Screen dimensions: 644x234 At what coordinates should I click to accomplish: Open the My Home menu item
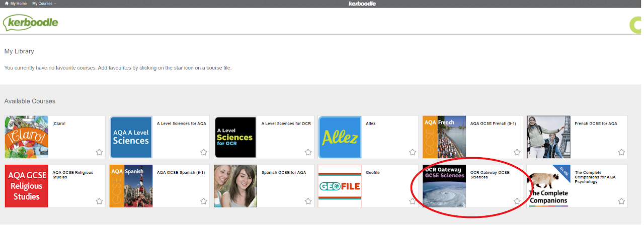click(x=19, y=4)
